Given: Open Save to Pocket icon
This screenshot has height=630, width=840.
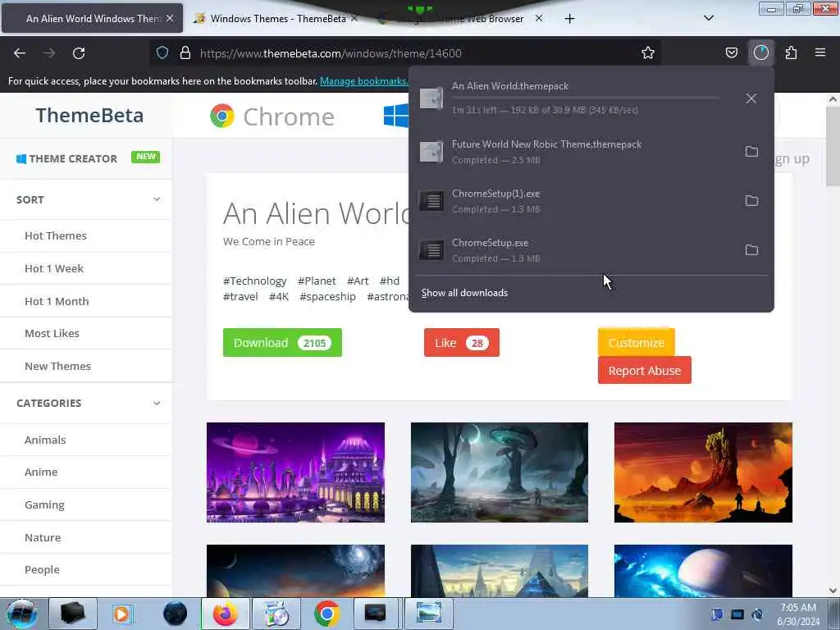Looking at the screenshot, I should (731, 52).
